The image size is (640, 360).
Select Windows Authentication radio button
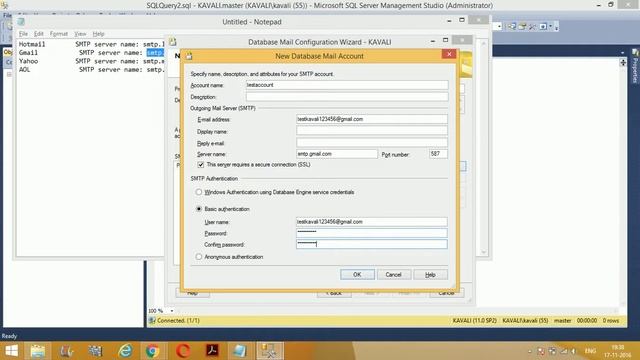click(x=199, y=192)
